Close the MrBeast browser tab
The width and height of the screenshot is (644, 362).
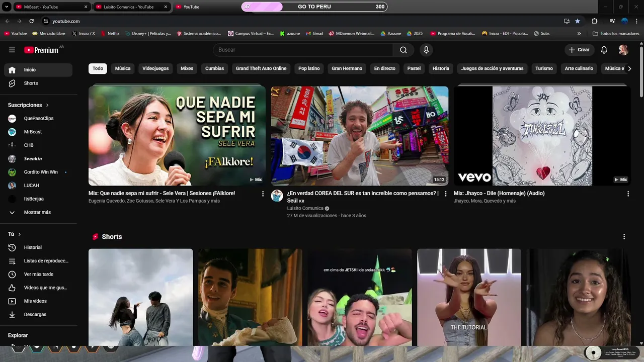86,7
